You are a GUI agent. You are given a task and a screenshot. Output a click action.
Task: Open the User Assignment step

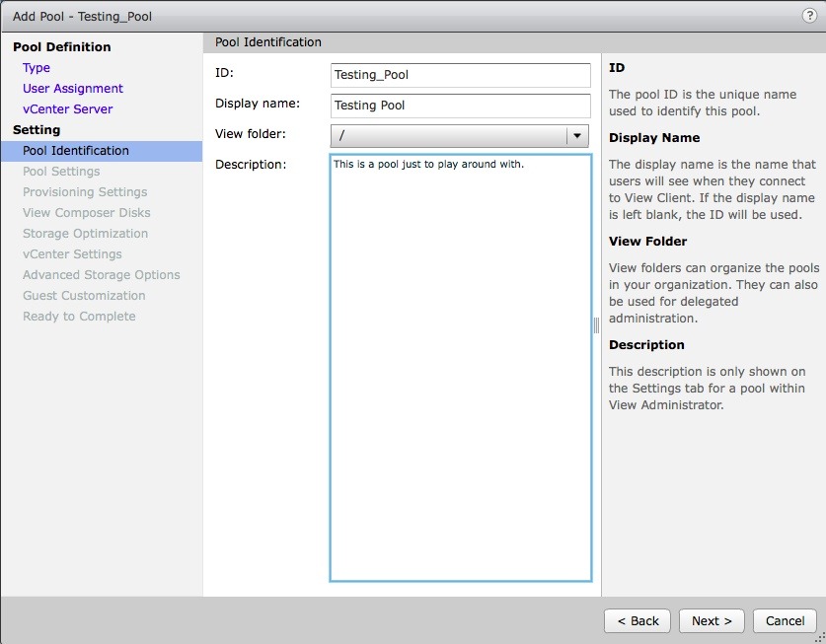[x=73, y=89]
